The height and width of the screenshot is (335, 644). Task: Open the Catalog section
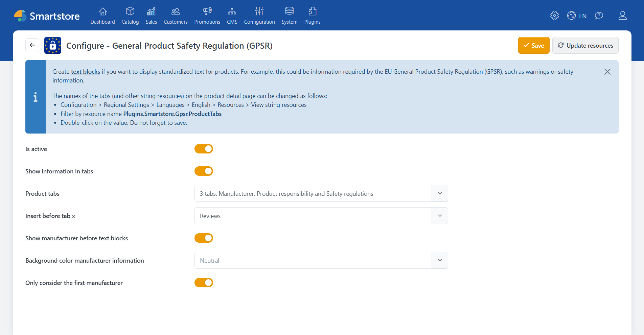(x=130, y=16)
